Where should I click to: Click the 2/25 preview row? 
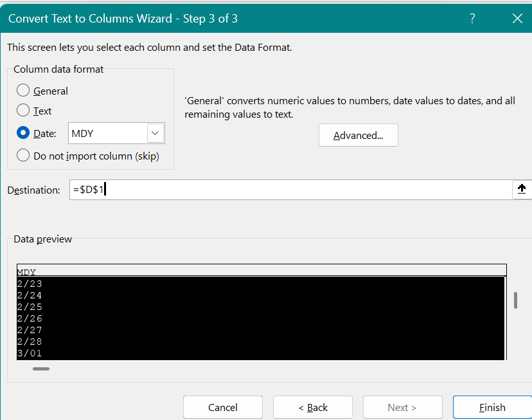261,306
